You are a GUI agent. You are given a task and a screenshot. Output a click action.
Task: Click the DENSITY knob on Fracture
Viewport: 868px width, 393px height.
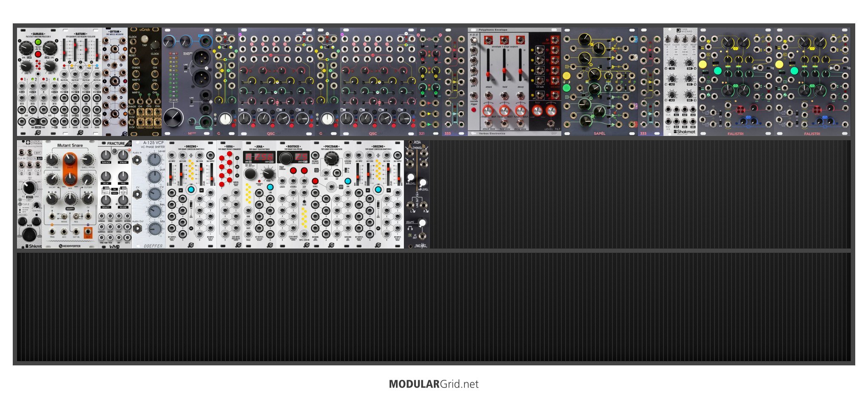pyautogui.click(x=106, y=200)
